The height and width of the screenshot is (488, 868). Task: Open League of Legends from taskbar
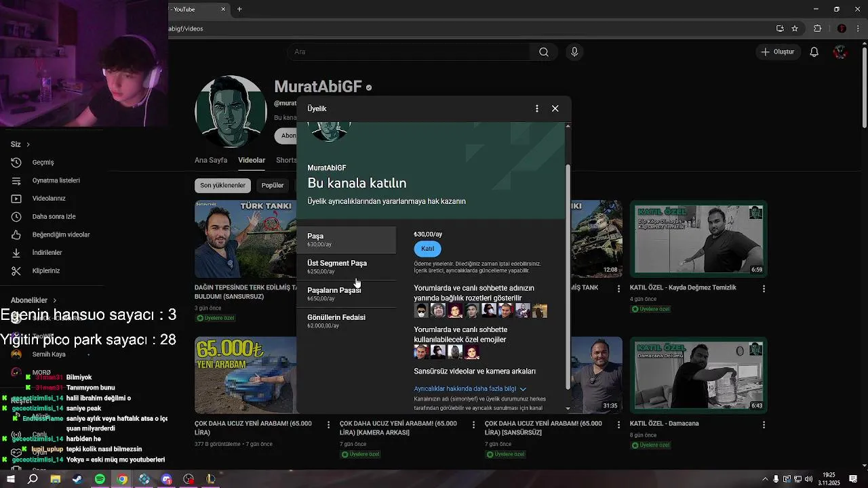coord(211,479)
